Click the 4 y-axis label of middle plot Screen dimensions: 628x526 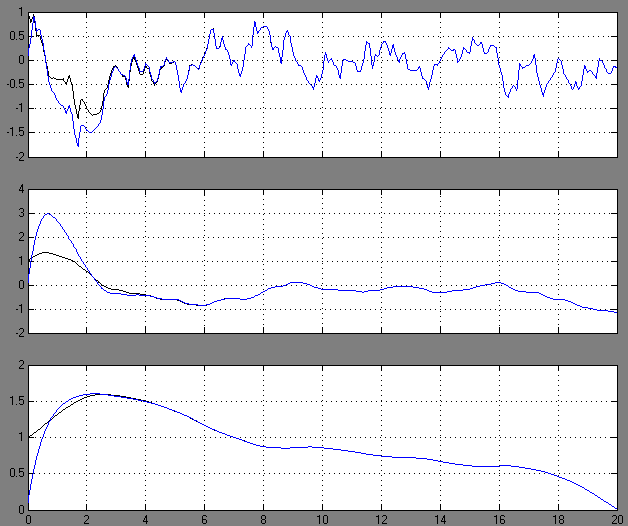pos(21,189)
